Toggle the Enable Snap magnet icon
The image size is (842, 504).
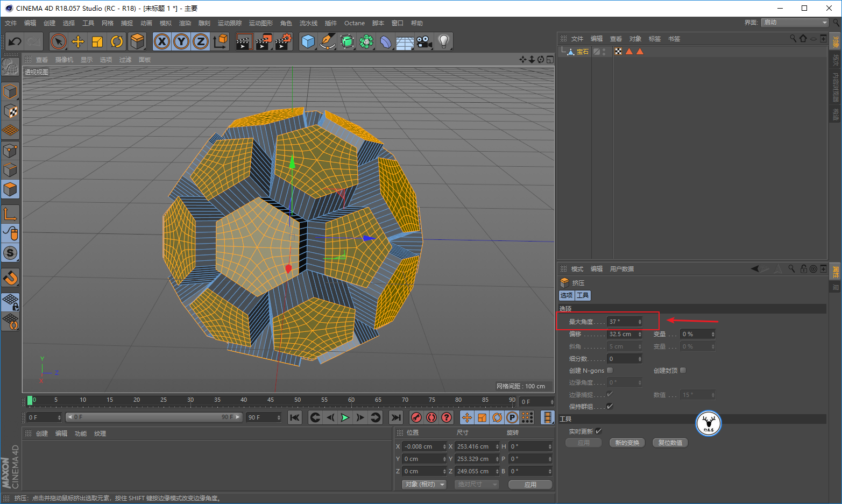coord(10,278)
